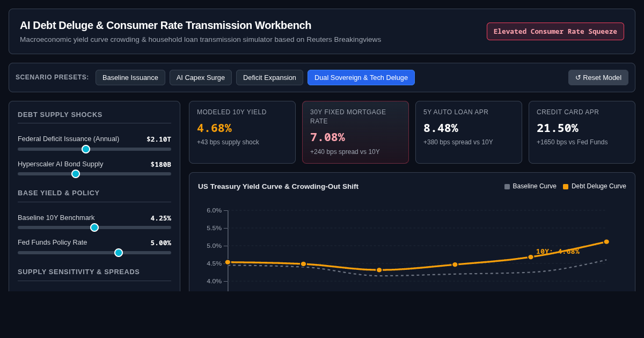644x338 pixels.
Task: Click the $180B bond supply value
Action: pos(161,164)
